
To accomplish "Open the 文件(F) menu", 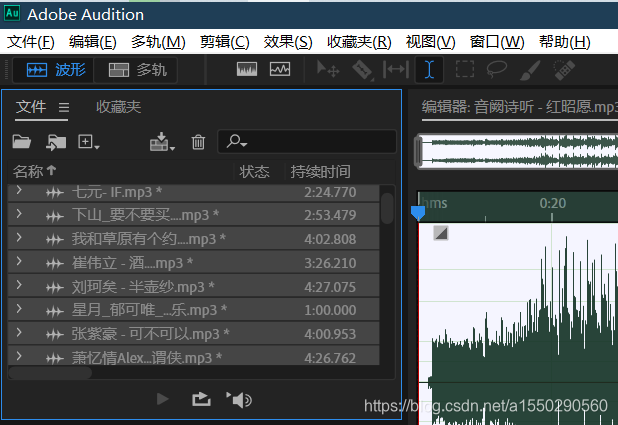I will [x=31, y=41].
